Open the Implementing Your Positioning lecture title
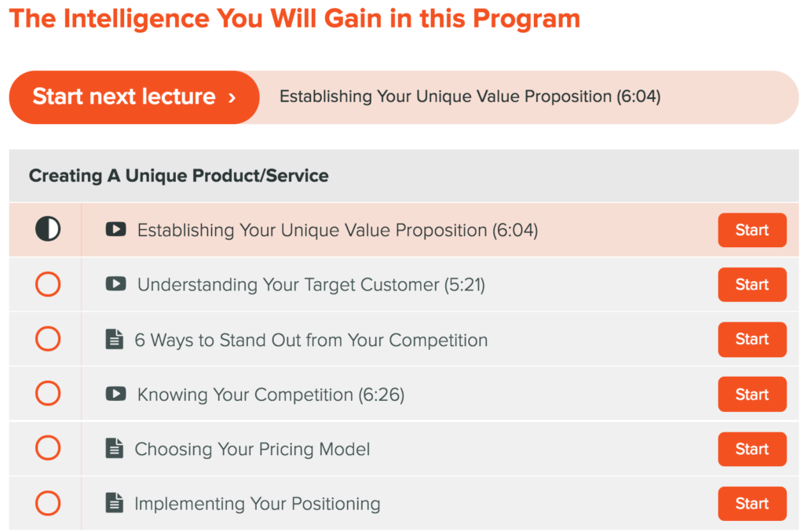Screen dimensions: 804x532 (257, 504)
